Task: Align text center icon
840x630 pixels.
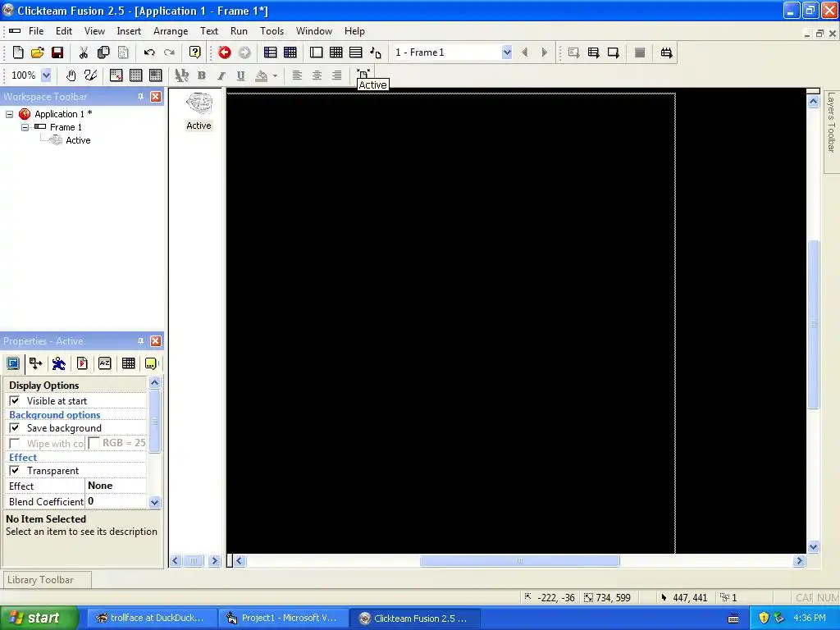Action: pos(317,75)
